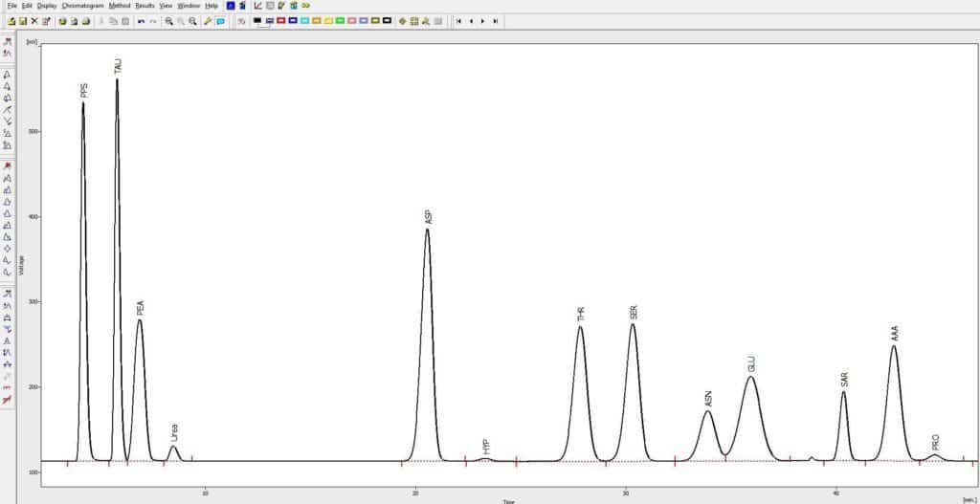Viewport: 980px width, 504px height.
Task: Click the SER peak label
Action: pos(634,313)
